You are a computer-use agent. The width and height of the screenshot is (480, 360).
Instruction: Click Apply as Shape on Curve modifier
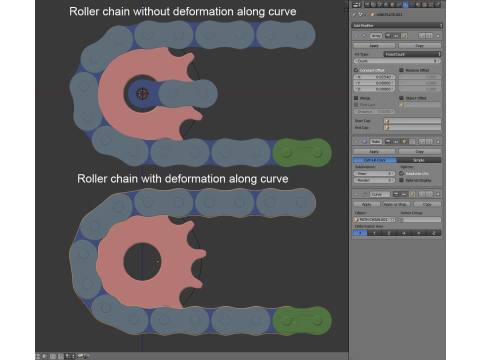pyautogui.click(x=397, y=204)
